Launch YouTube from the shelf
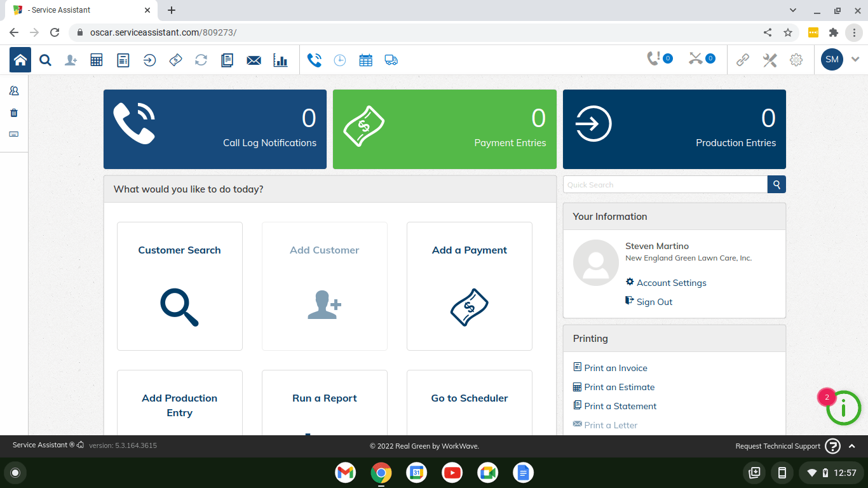The width and height of the screenshot is (868, 488). tap(452, 473)
